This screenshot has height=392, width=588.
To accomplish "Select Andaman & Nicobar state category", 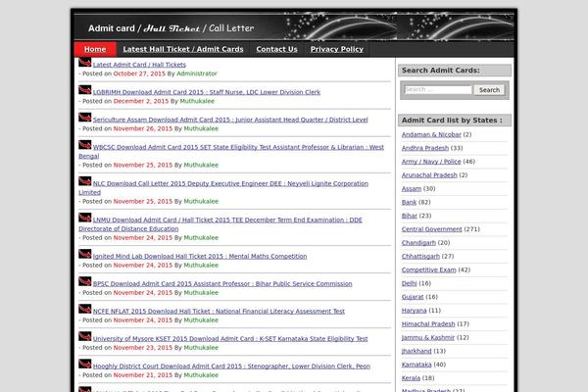I will [x=431, y=134].
